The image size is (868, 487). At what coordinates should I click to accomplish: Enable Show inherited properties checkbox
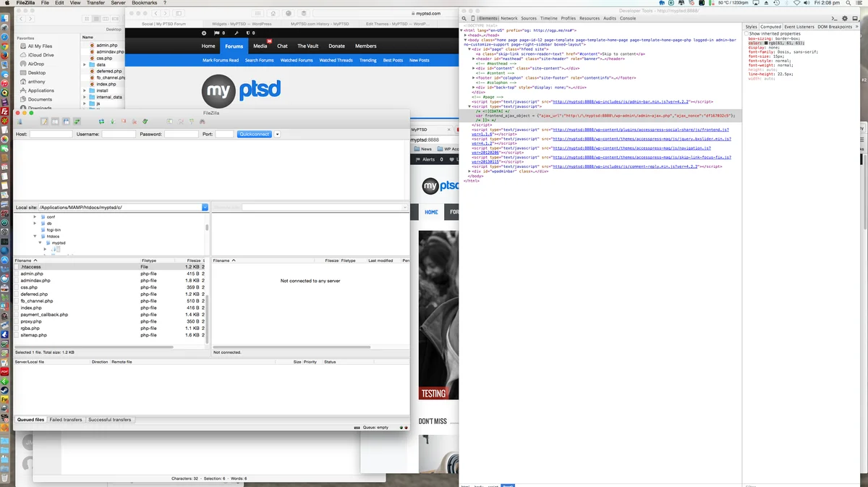click(x=747, y=33)
